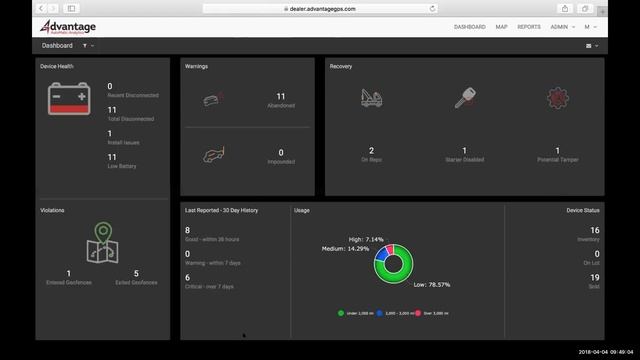The image size is (640, 360).
Task: Open the MAP menu item
Action: (501, 27)
